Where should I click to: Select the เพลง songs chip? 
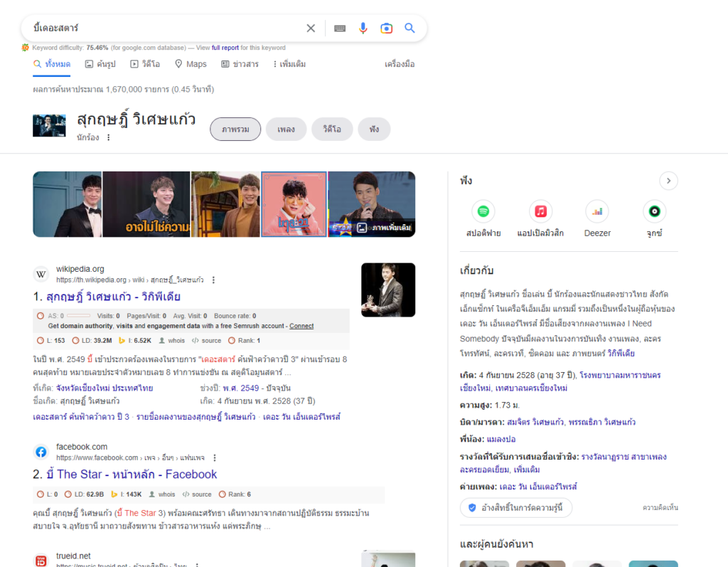pyautogui.click(x=286, y=129)
